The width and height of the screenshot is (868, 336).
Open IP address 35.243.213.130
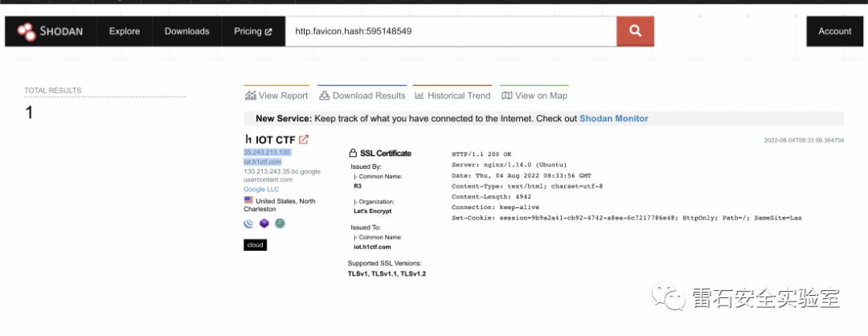click(267, 152)
